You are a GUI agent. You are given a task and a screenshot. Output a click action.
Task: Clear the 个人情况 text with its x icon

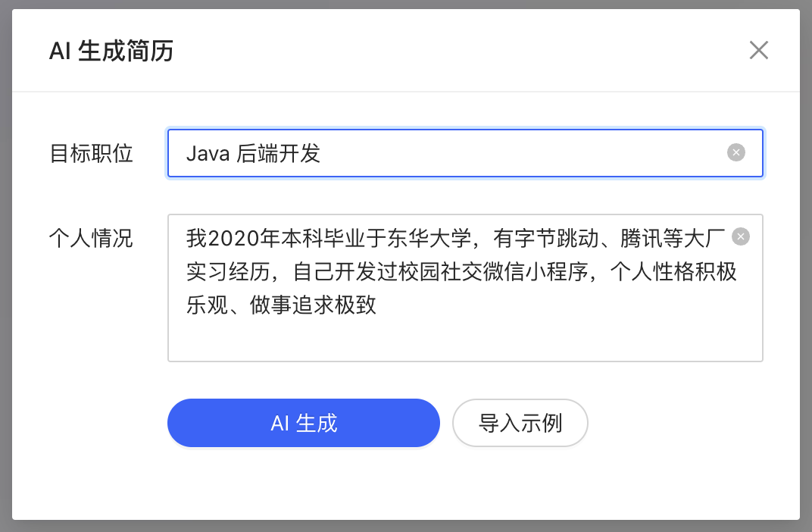pos(741,236)
